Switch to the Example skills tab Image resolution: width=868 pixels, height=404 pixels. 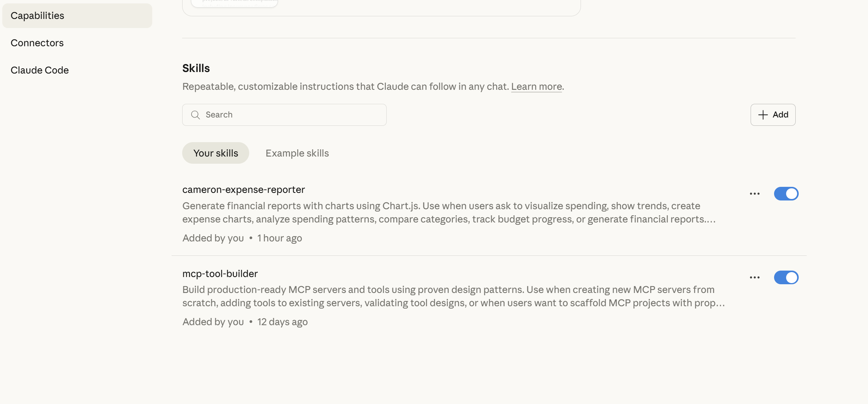(x=297, y=153)
